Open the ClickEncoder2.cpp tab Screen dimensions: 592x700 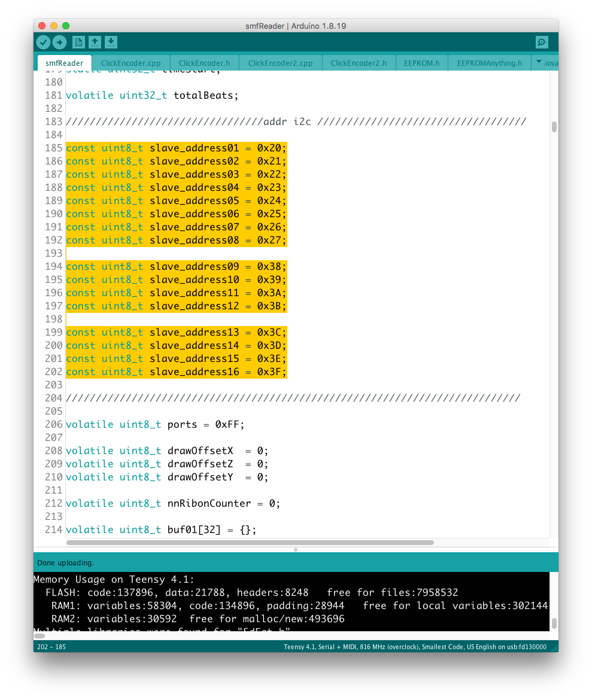280,63
